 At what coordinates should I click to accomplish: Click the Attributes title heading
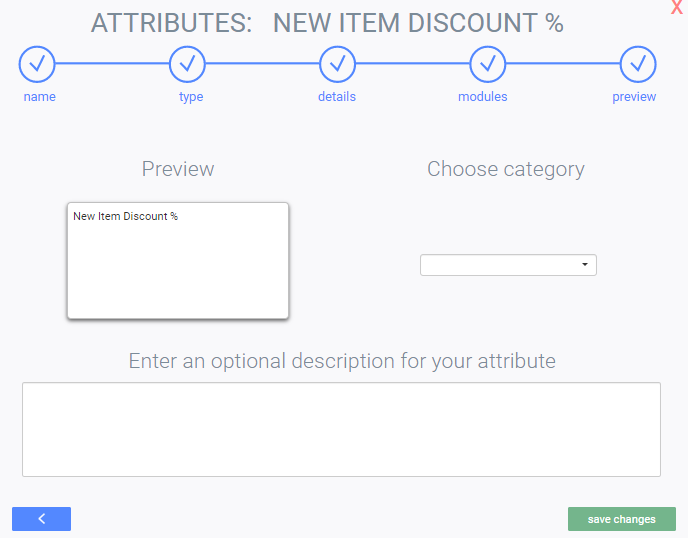[x=327, y=23]
